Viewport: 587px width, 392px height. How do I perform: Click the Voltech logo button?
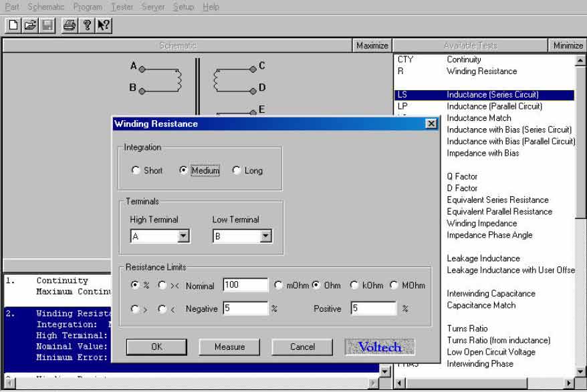tap(380, 347)
